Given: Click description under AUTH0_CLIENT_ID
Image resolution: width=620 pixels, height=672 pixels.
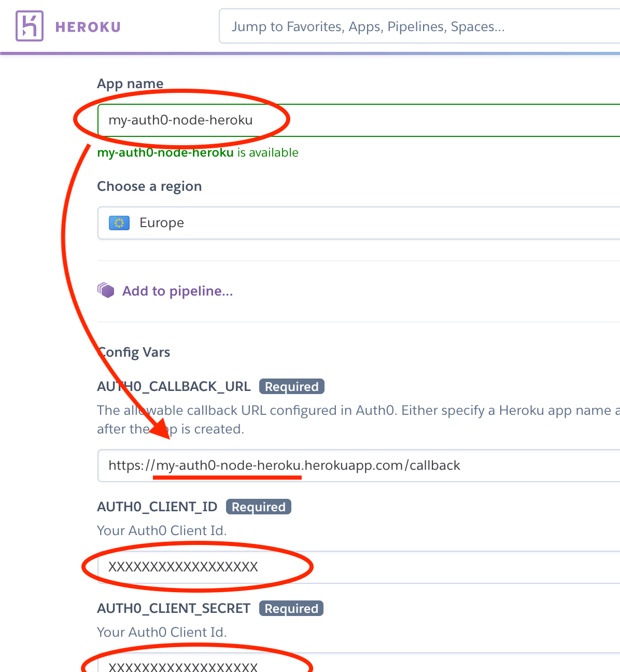Looking at the screenshot, I should pos(162,531).
